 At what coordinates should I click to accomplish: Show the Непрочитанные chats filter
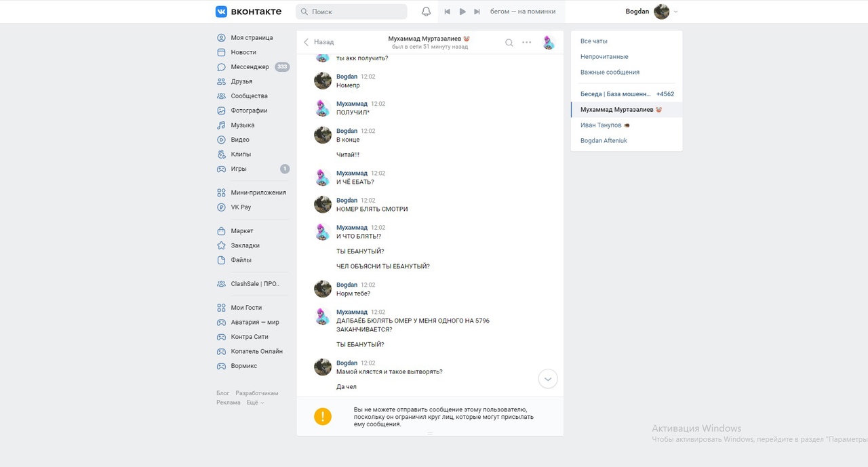[604, 57]
